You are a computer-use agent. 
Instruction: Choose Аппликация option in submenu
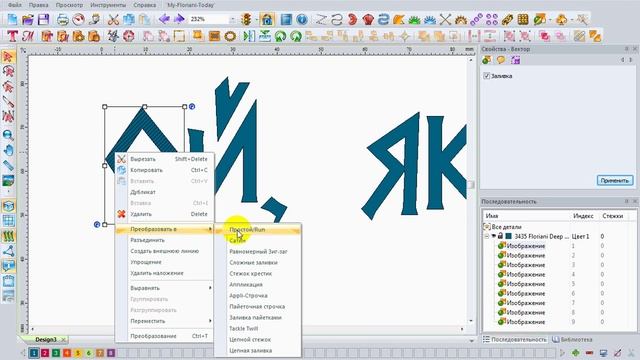coord(258,285)
